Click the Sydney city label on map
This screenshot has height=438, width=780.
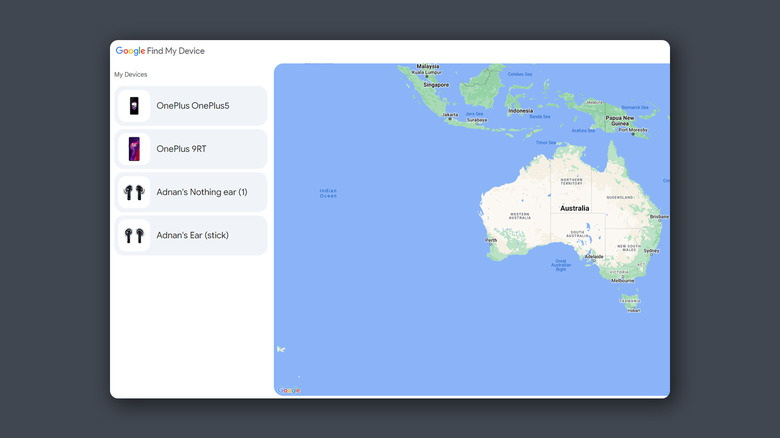(651, 250)
